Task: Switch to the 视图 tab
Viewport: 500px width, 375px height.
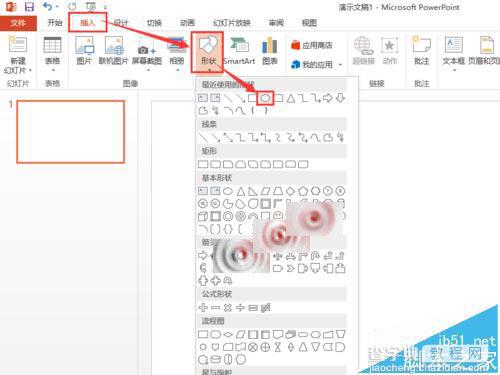Action: point(309,23)
